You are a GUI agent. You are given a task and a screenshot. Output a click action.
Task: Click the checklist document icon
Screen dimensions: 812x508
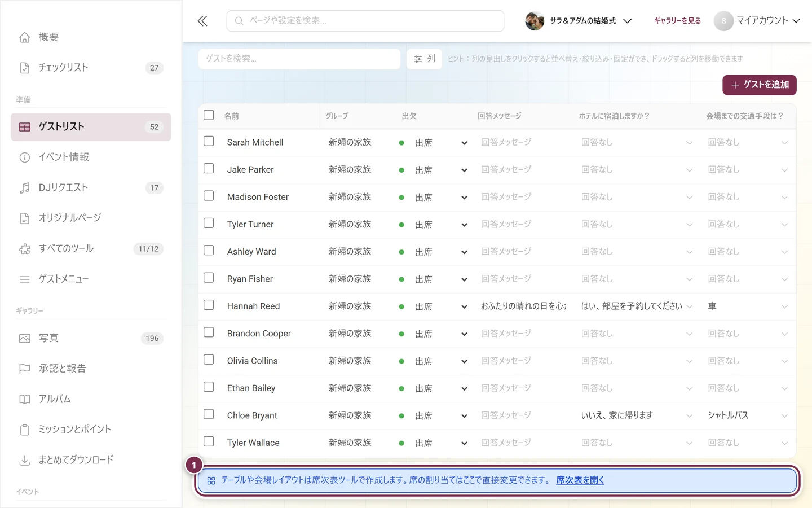(25, 68)
